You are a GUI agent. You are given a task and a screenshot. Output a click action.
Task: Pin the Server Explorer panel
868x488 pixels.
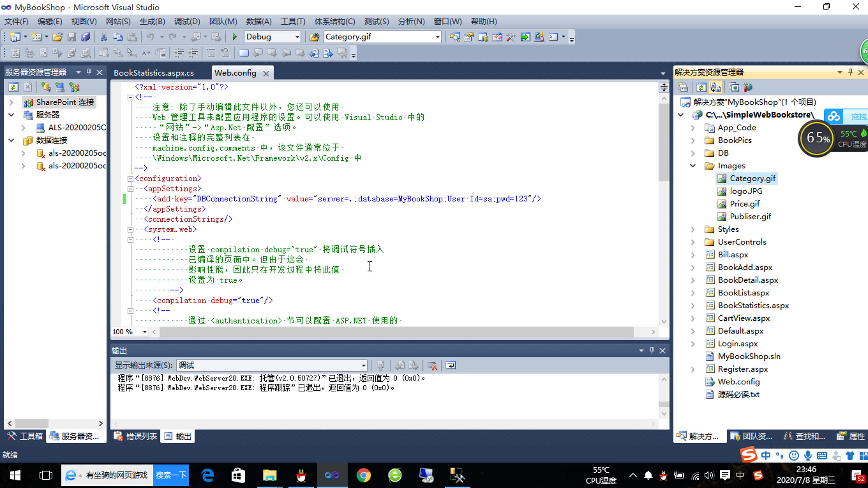(x=89, y=72)
